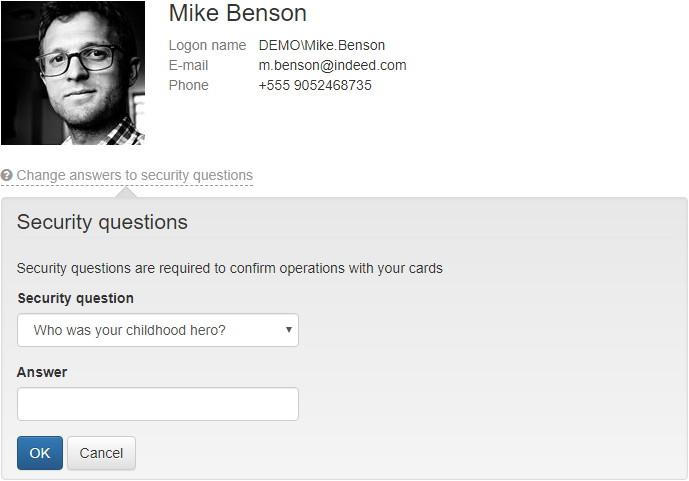Click Mike Benson's profile photo
Screen dimensions: 689x481
click(x=73, y=73)
